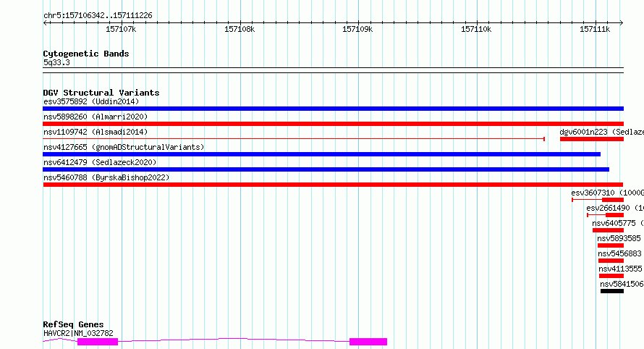This screenshot has width=644, height=349.
Task: Open the nsv5460788 (ByrskaBishop2022) label
Action: pos(106,177)
